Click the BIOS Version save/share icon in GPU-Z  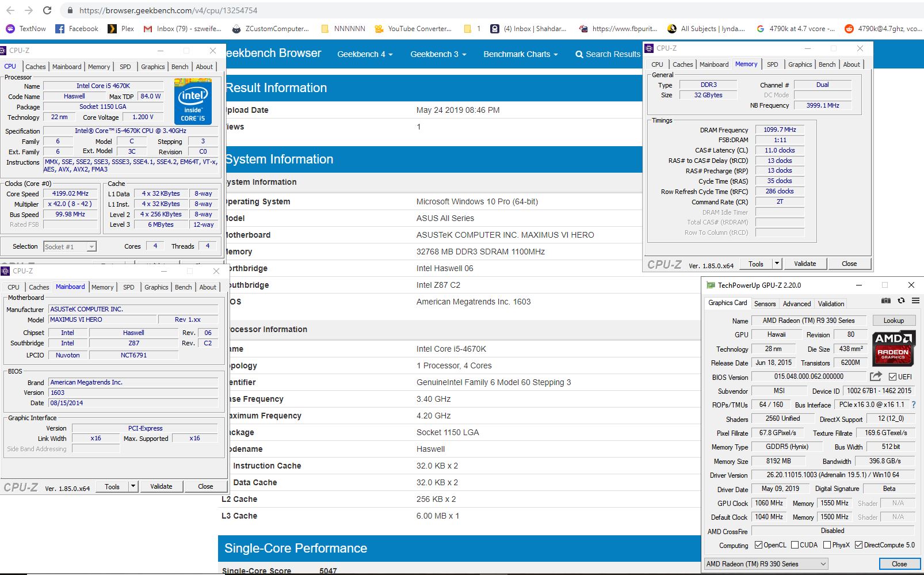click(x=876, y=376)
